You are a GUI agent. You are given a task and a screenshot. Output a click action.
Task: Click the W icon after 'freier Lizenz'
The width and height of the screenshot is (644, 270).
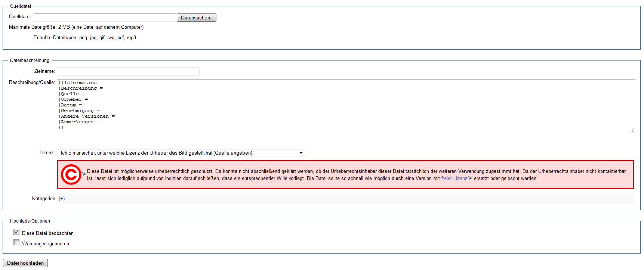[x=470, y=179]
